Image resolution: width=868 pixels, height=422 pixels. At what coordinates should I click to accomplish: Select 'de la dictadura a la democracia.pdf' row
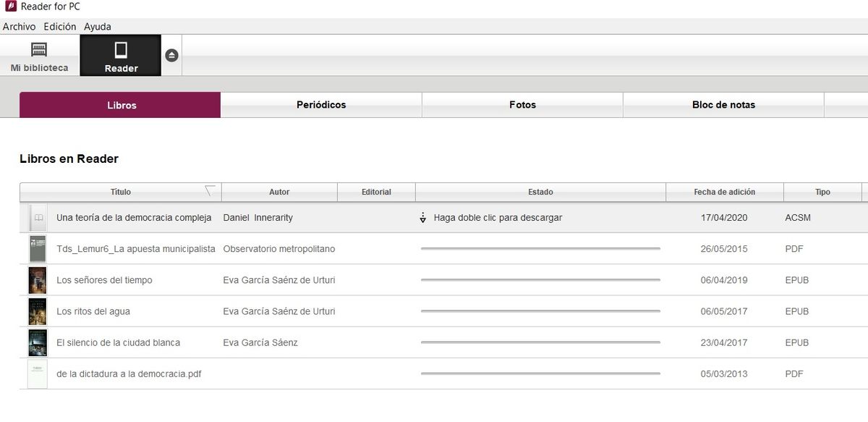(129, 374)
